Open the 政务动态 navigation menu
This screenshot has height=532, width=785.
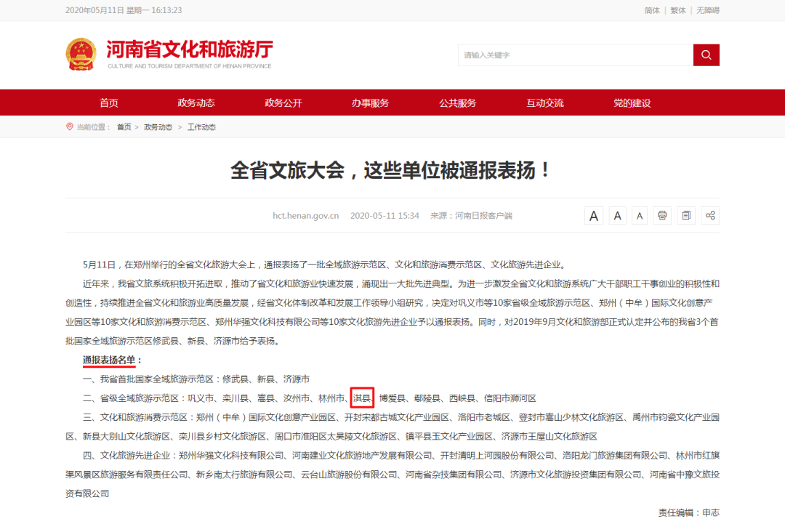point(196,103)
